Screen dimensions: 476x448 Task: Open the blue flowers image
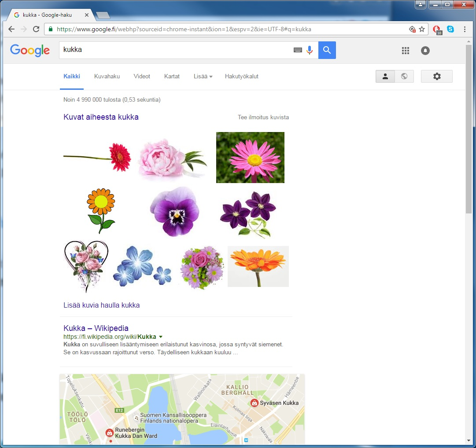click(x=142, y=266)
